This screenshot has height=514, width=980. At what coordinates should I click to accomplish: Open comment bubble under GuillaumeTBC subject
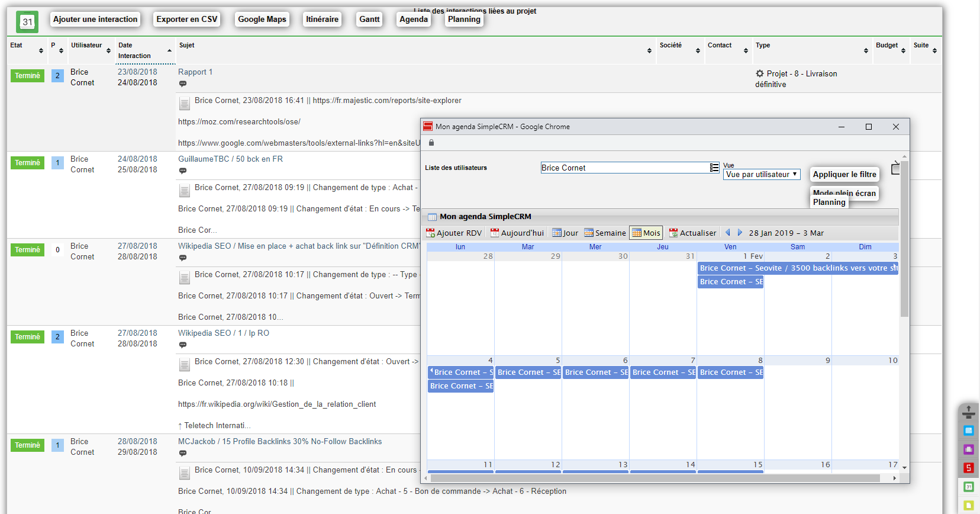183,171
